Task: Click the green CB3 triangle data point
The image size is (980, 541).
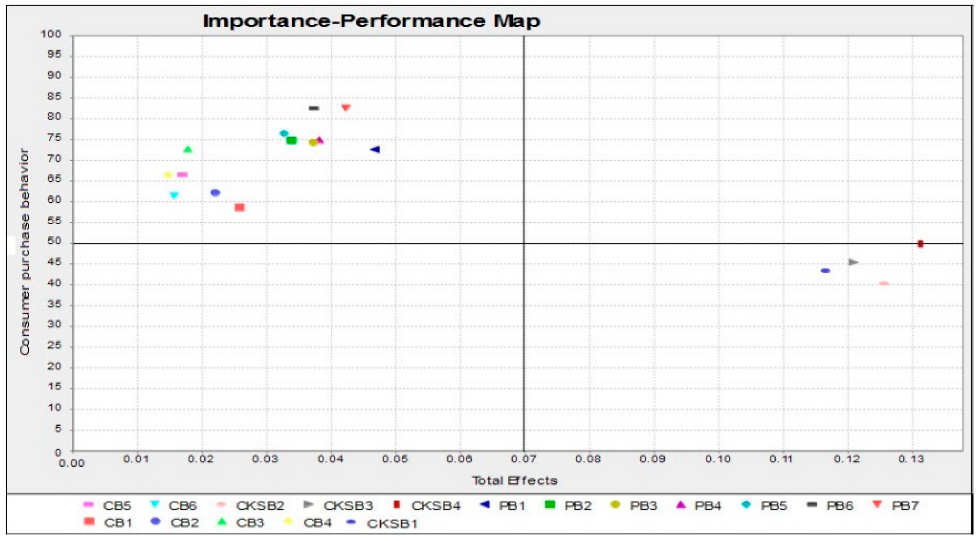Action: click(x=188, y=150)
